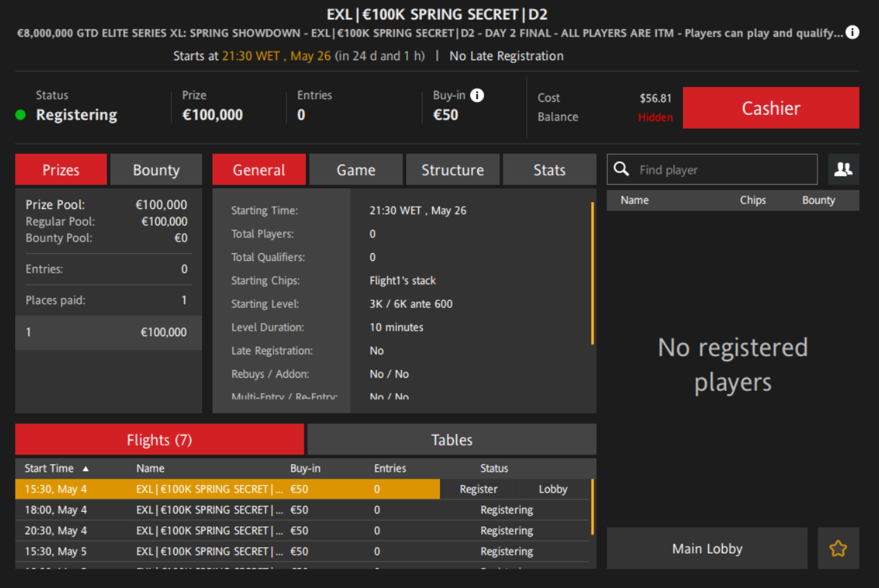Open the Structure tab
879x588 pixels.
452,170
